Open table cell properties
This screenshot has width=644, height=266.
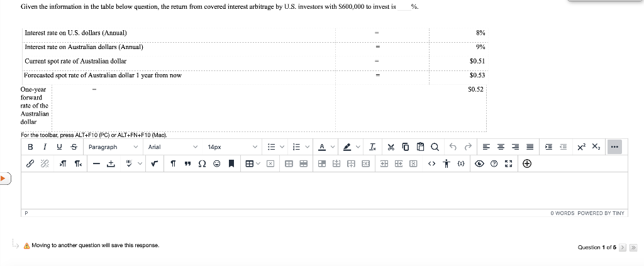tap(322, 163)
